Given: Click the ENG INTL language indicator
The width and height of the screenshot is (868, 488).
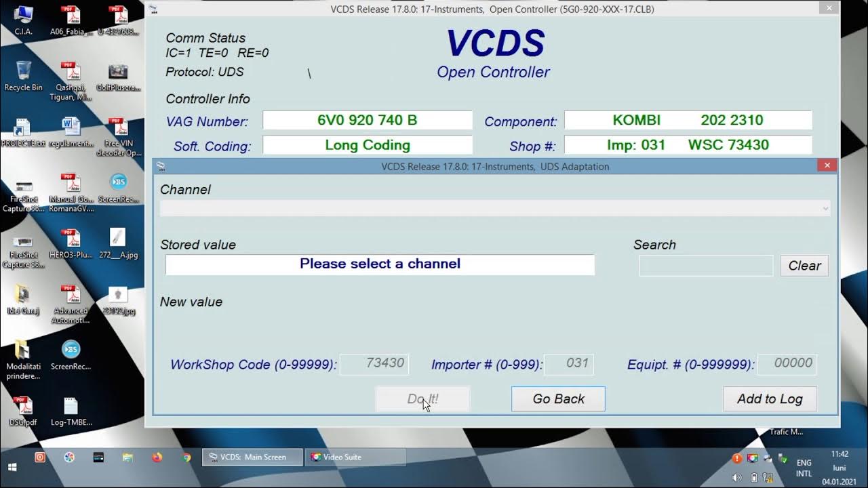Looking at the screenshot, I should [804, 468].
